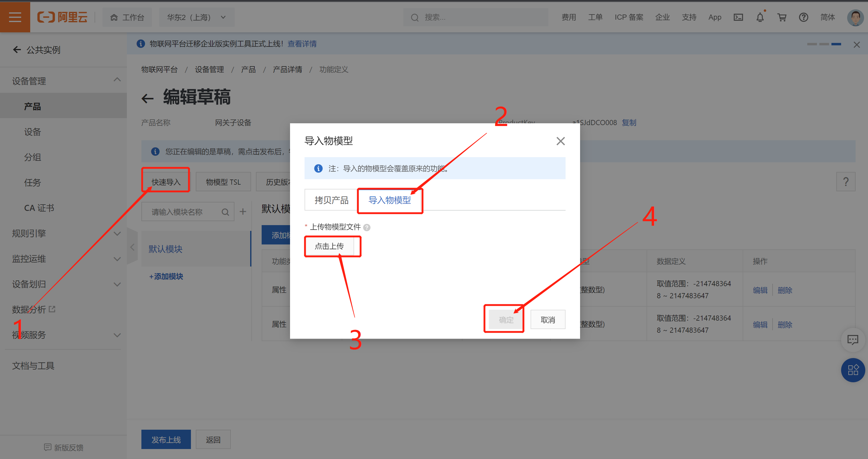The width and height of the screenshot is (868, 459).
Task: Open Cloud Shell terminal icon
Action: point(738,17)
